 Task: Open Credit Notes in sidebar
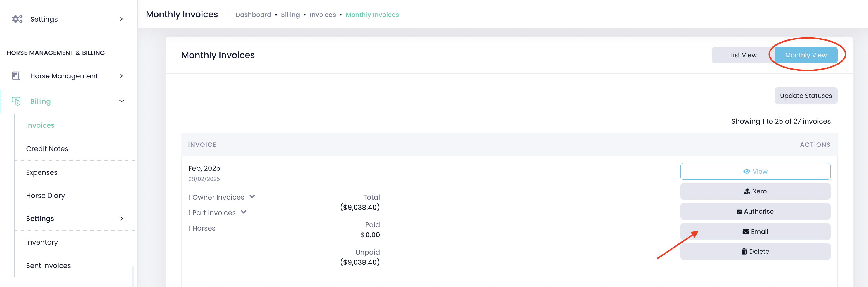47,149
